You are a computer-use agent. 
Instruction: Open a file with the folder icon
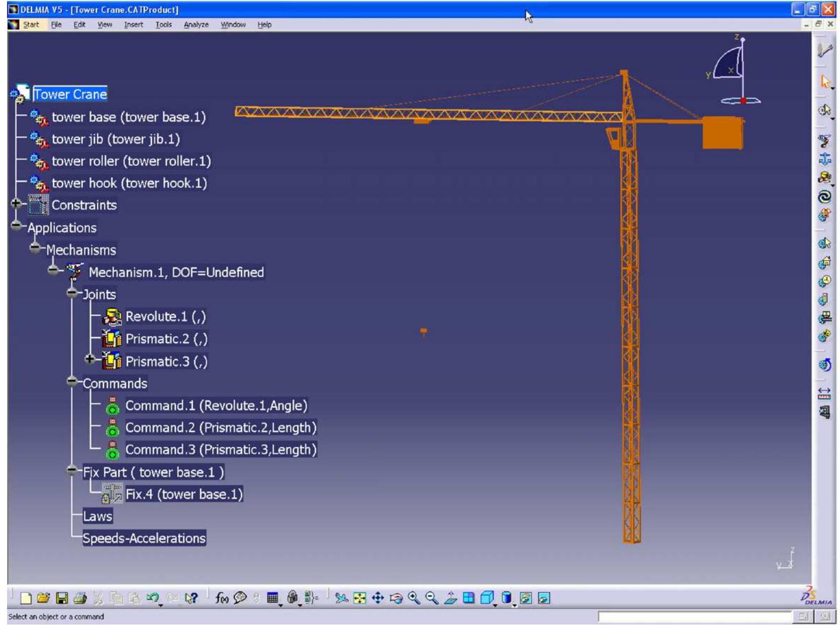point(43,598)
